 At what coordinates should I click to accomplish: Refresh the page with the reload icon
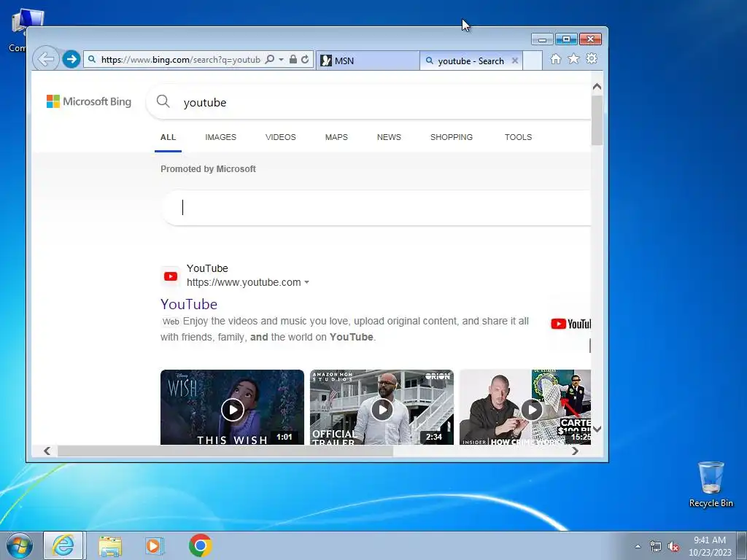tap(305, 60)
